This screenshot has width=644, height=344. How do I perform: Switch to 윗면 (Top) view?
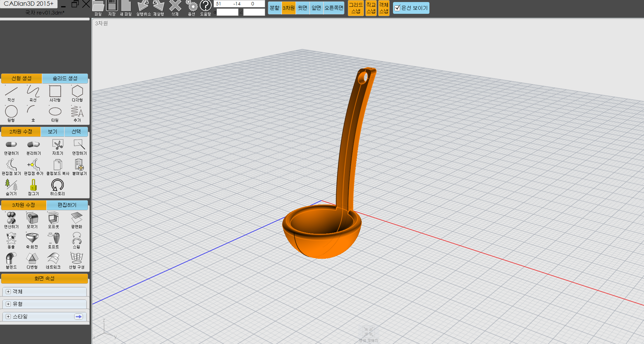[x=303, y=8]
